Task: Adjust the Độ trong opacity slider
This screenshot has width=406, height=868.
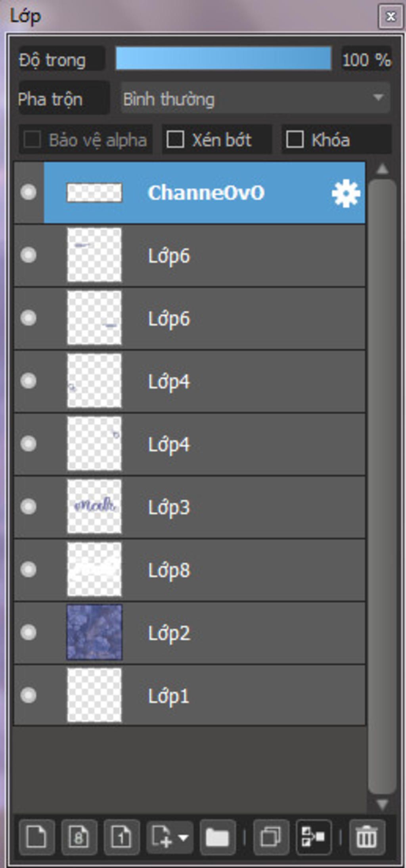Action: click(224, 59)
